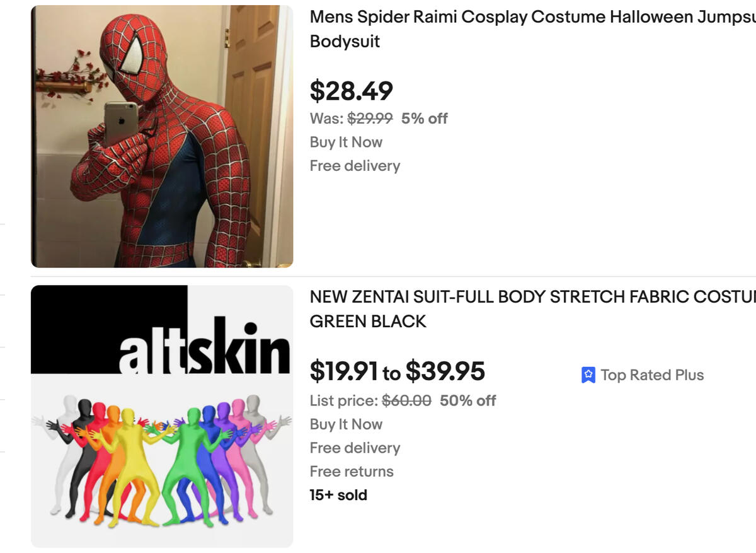Click the 15+ sold count

tap(338, 495)
